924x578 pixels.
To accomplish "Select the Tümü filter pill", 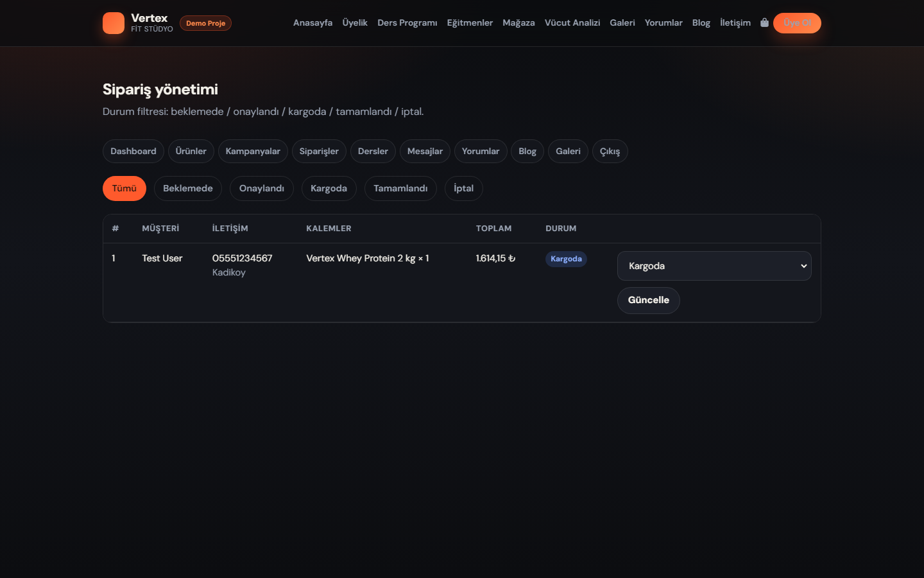I will pyautogui.click(x=124, y=188).
